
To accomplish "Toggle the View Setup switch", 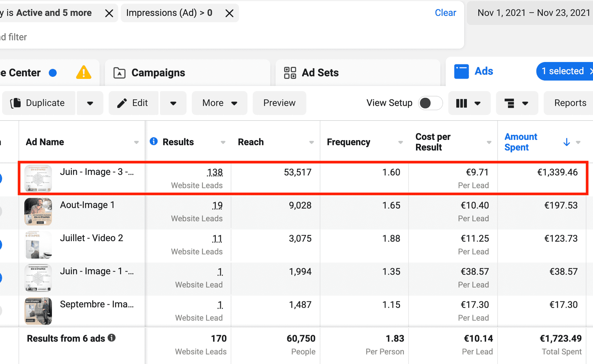I will [430, 103].
